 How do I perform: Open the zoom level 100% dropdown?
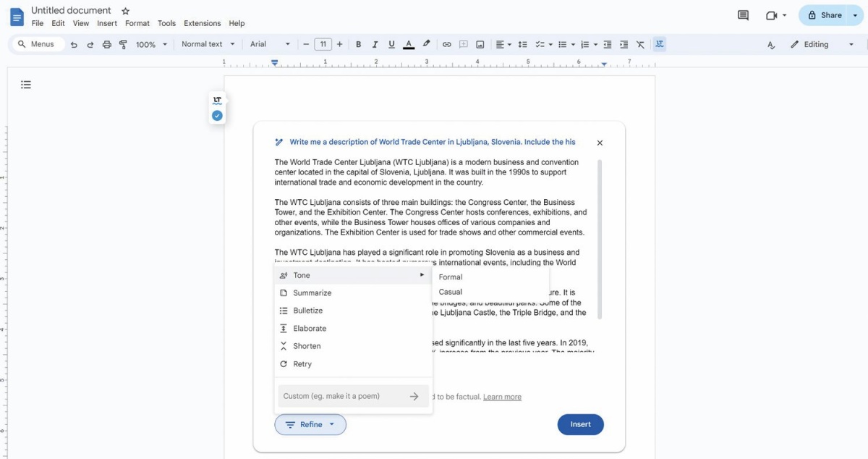tap(151, 44)
